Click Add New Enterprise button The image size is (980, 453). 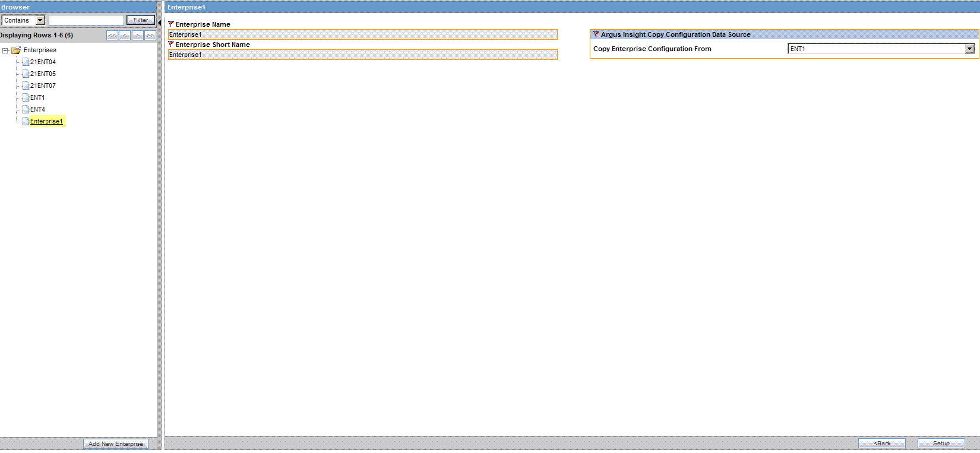point(116,444)
